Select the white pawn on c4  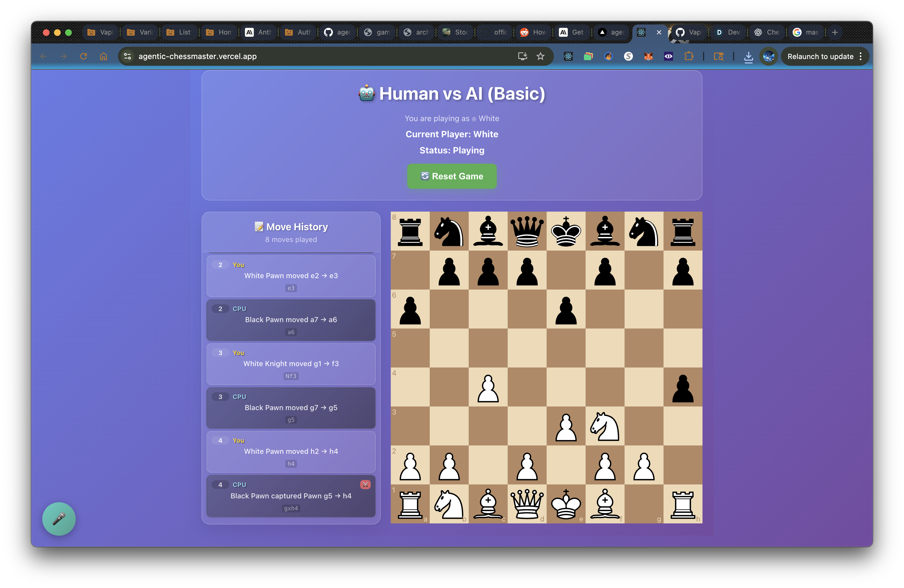pyautogui.click(x=488, y=388)
